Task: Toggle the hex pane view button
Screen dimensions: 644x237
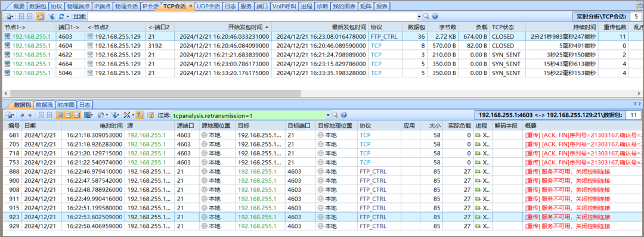Action: pyautogui.click(x=77, y=115)
